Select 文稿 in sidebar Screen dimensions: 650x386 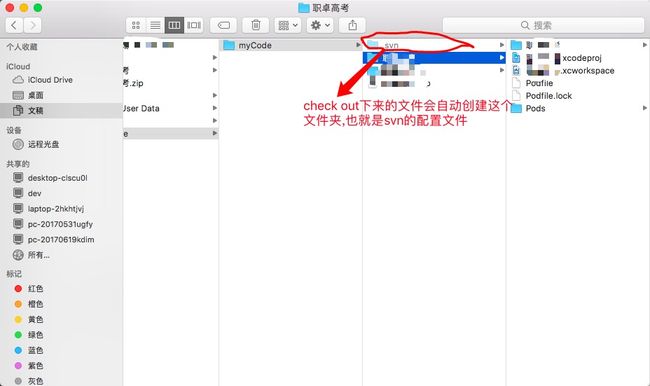(61, 110)
